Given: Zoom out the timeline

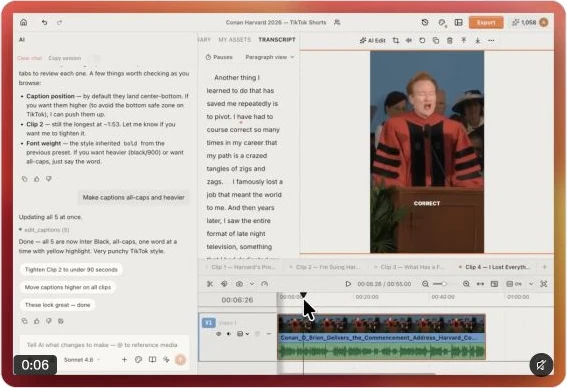Looking at the screenshot, I should pos(426,284).
